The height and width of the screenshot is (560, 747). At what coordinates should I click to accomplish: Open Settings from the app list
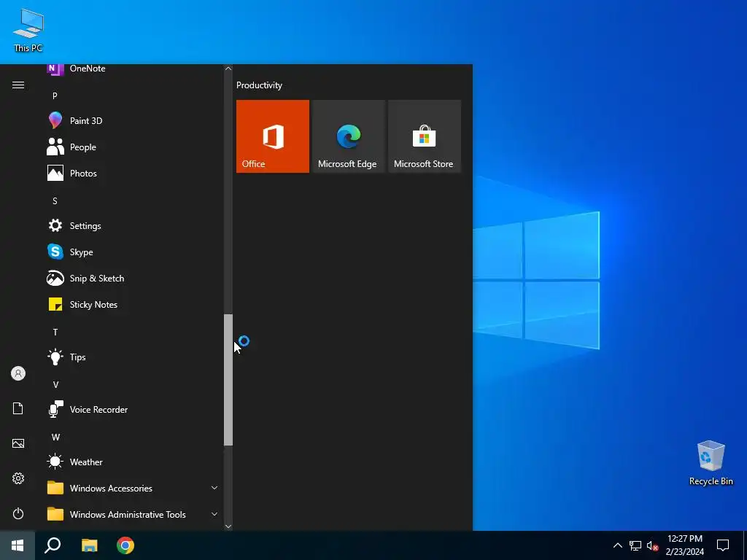click(x=133, y=226)
